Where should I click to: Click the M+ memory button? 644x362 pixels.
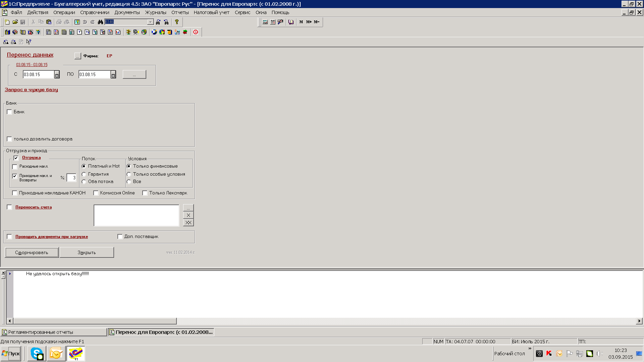coord(309,22)
